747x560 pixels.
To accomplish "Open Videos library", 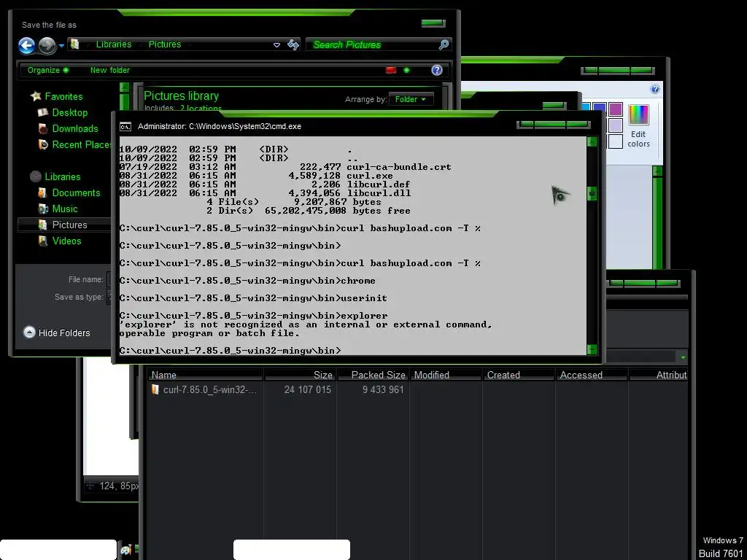I will click(66, 241).
